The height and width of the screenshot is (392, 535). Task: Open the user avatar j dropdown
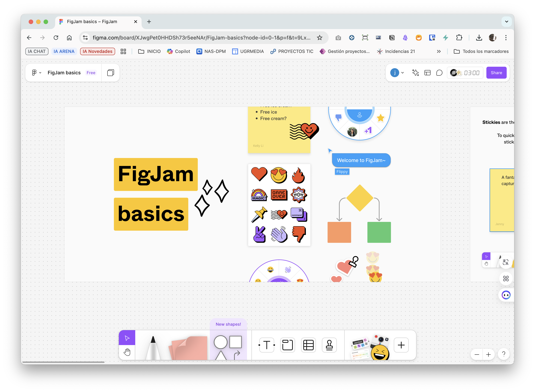(397, 73)
